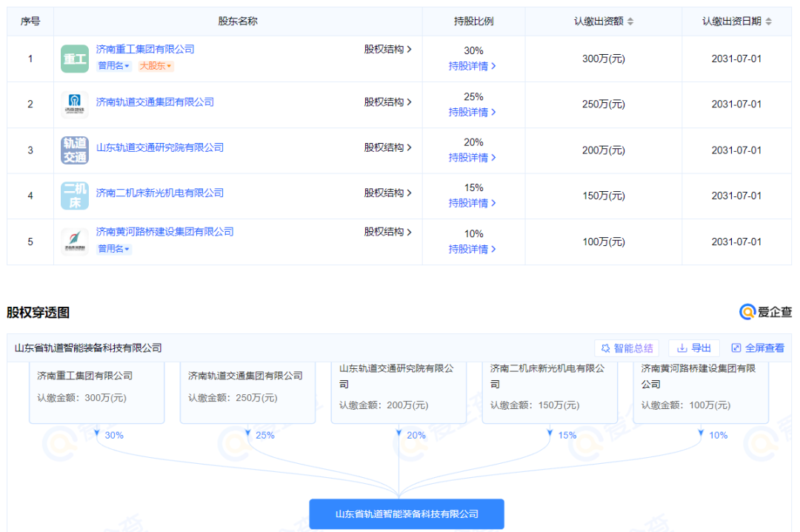View 持股详情 for the 15% shareholder
The width and height of the screenshot is (800, 532).
click(x=473, y=203)
